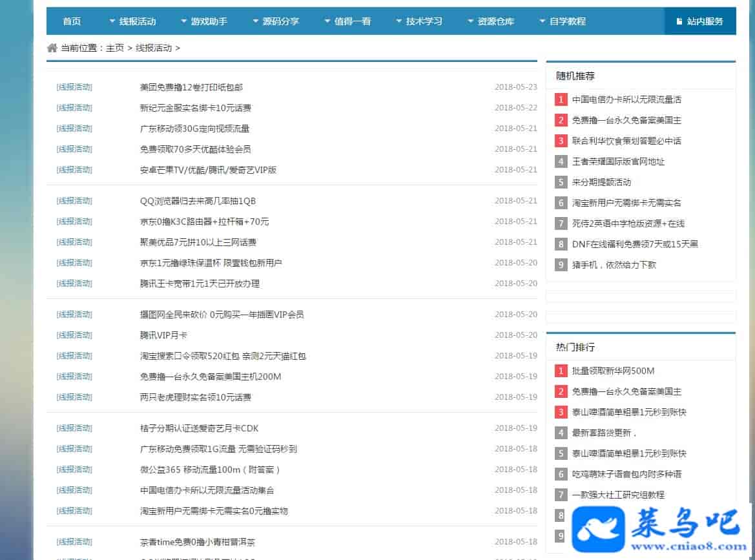Image resolution: width=755 pixels, height=560 pixels.
Task: Open article 聚美优品7元拼10以上三网话费
Action: click(x=198, y=242)
